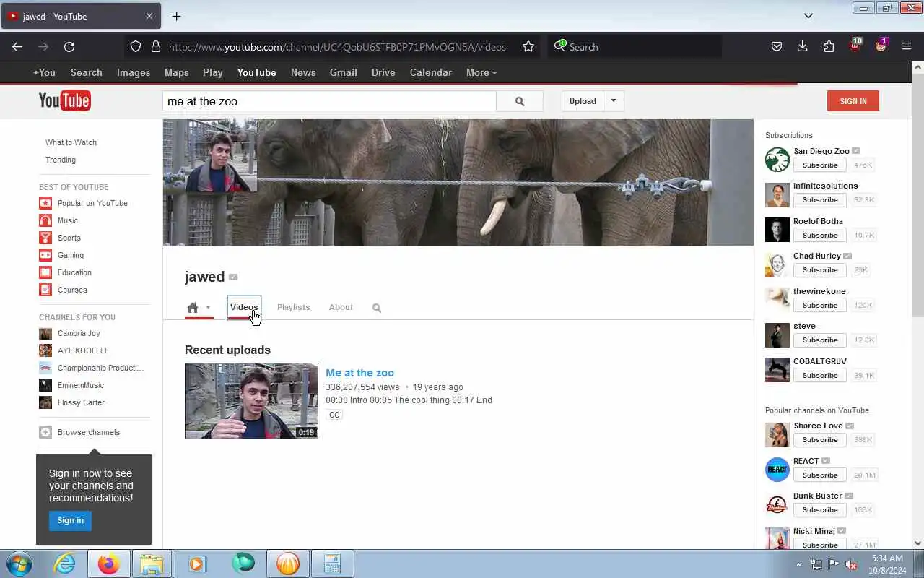924x578 pixels.
Task: Click the Browse channels plus icon
Action: (x=45, y=432)
